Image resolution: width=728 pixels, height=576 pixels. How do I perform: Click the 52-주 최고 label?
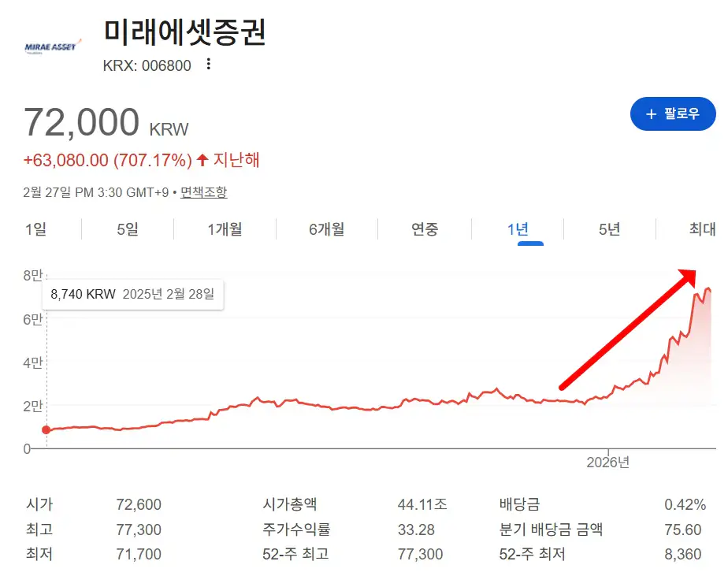click(x=295, y=554)
